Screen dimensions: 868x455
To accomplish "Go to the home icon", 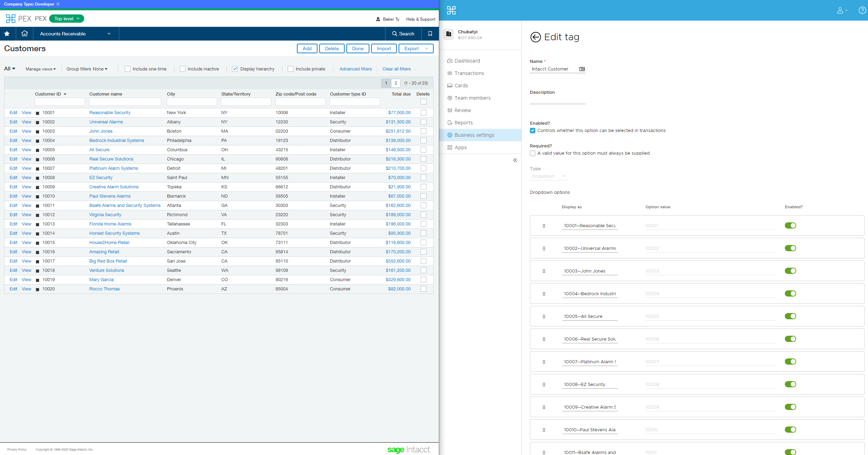I will pos(24,34).
